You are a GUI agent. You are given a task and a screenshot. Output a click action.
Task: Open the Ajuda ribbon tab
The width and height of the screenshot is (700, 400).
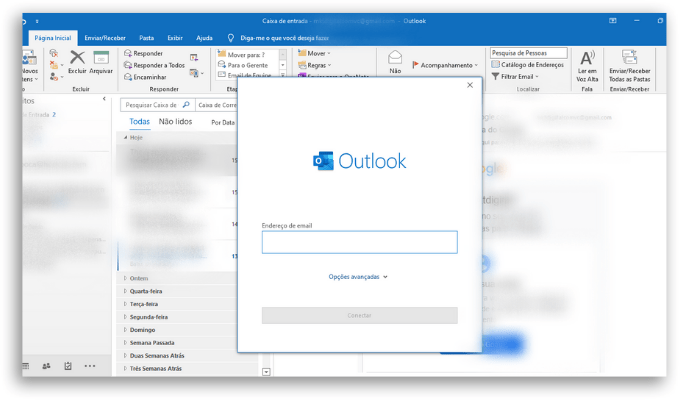point(204,38)
